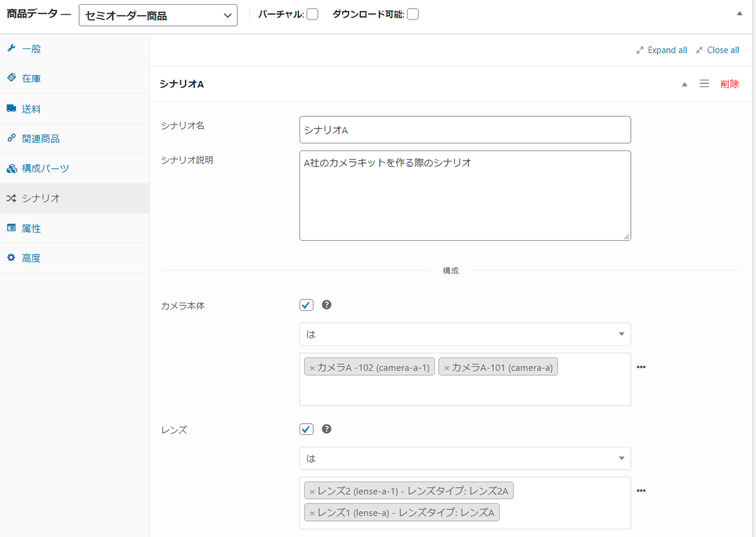Click the expand arrows icon next to Expand all

(x=640, y=50)
